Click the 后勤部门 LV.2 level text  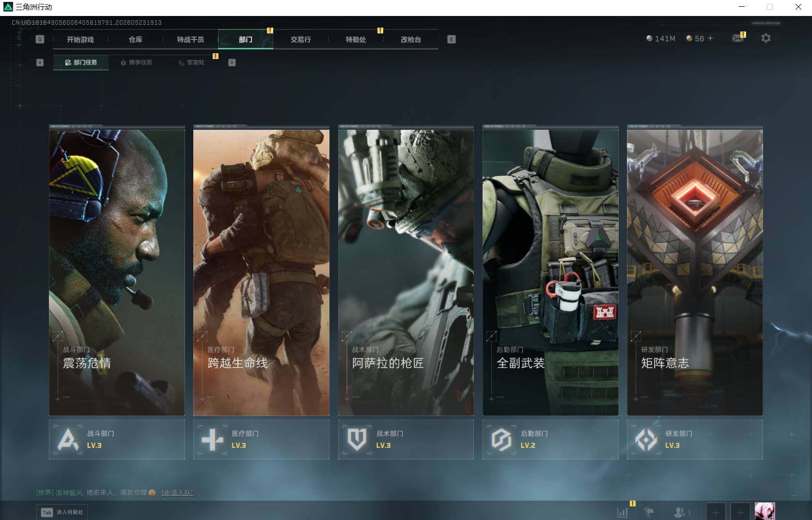tap(528, 445)
